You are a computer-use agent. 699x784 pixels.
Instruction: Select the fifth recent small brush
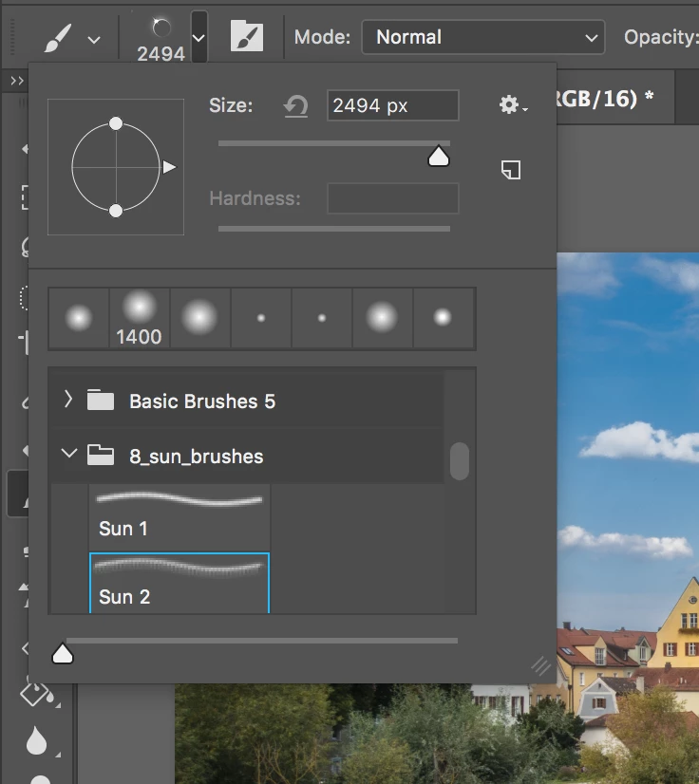click(x=322, y=318)
